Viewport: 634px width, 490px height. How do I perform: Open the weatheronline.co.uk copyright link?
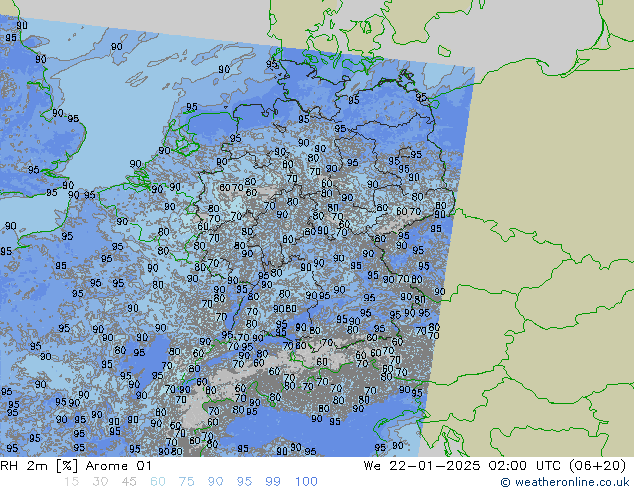click(564, 482)
